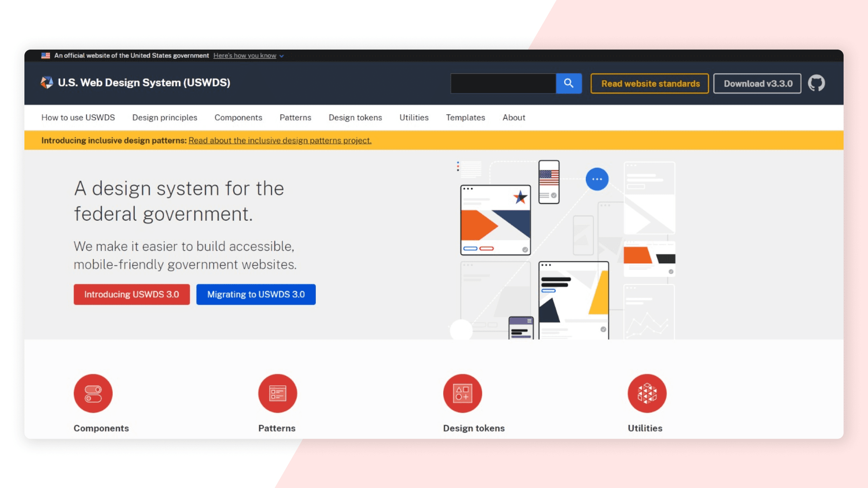The height and width of the screenshot is (488, 868).
Task: Open the Design tokens red circle icon
Action: coord(462,393)
